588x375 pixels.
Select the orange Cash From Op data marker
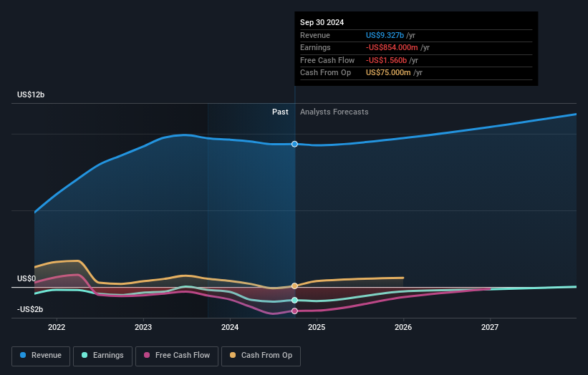pos(294,286)
